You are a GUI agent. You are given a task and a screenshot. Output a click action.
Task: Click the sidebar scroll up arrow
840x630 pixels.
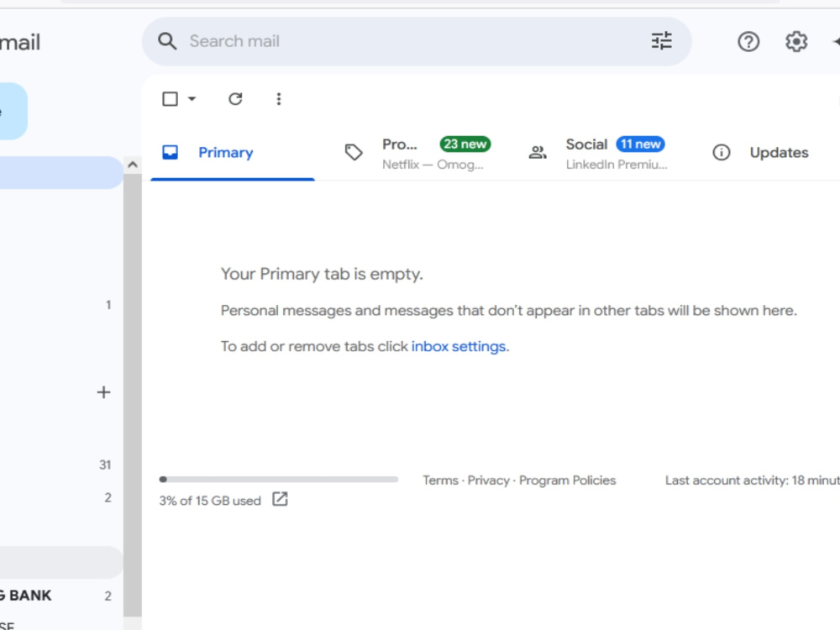(133, 165)
